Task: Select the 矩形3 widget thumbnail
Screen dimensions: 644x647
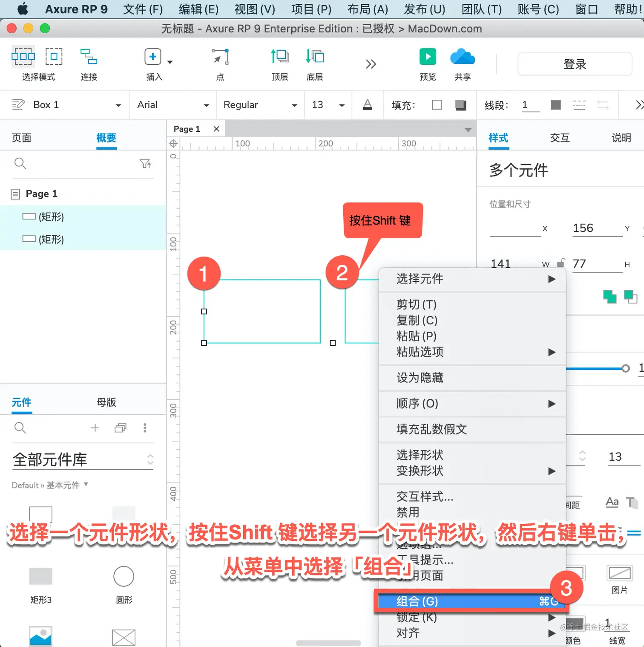Action: point(40,576)
